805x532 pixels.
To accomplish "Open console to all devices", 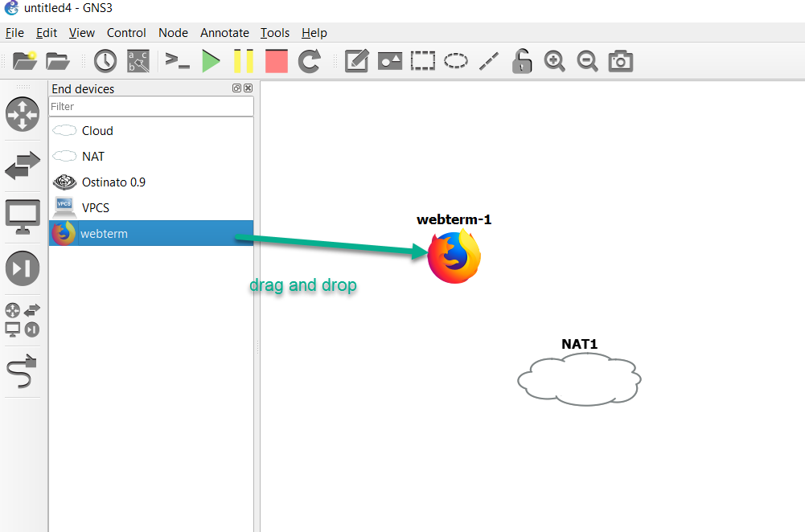I will (177, 61).
